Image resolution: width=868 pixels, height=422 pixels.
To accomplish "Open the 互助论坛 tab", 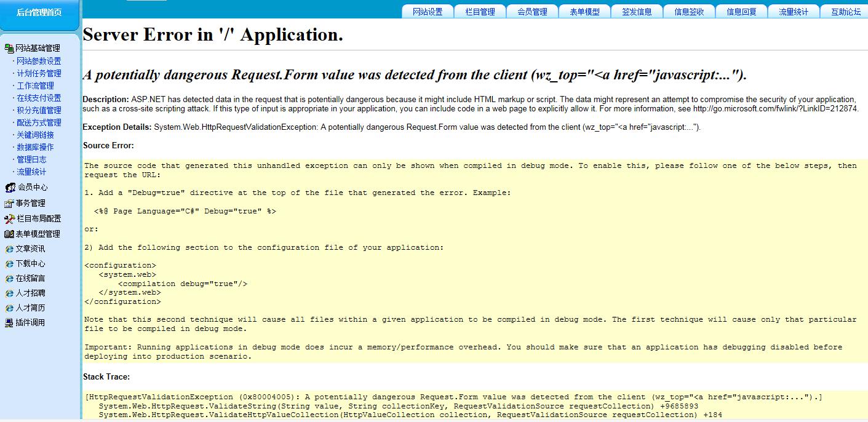I will pos(846,12).
